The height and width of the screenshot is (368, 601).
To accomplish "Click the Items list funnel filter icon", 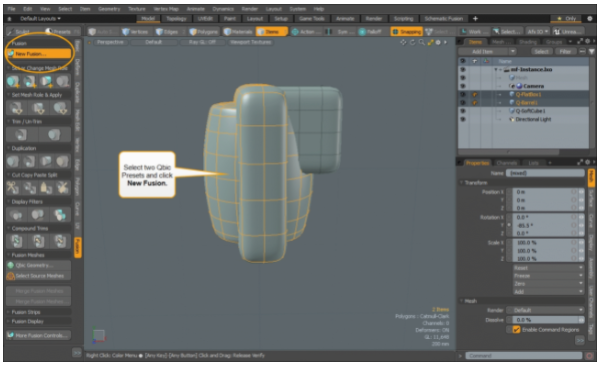I will coord(591,51).
